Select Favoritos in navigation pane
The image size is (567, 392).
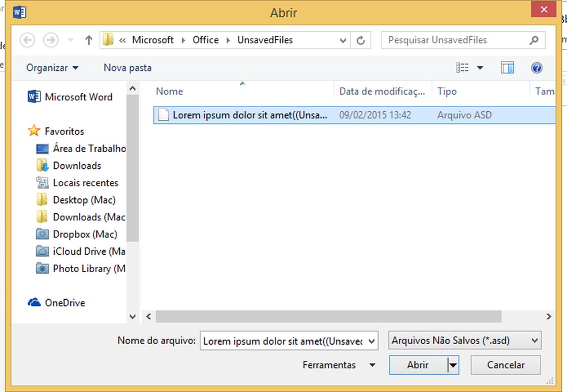click(56, 131)
